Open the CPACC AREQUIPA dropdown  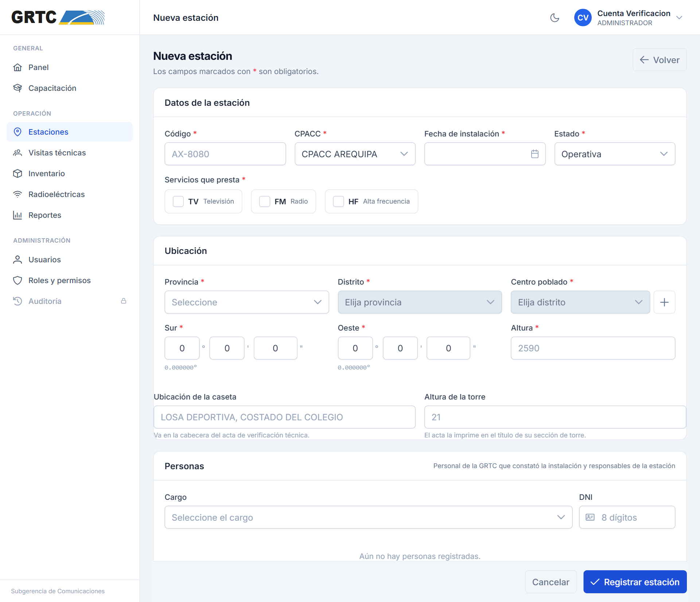click(355, 154)
